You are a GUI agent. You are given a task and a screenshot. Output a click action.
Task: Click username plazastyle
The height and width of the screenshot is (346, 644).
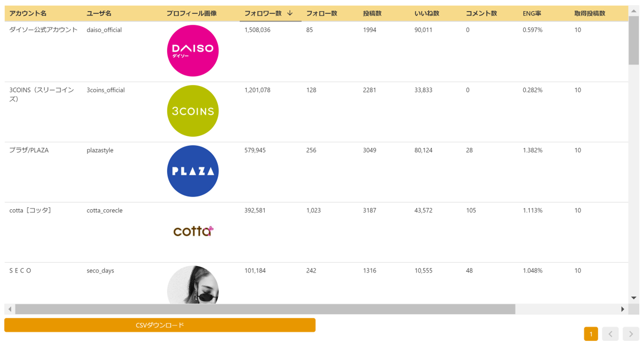(x=100, y=150)
